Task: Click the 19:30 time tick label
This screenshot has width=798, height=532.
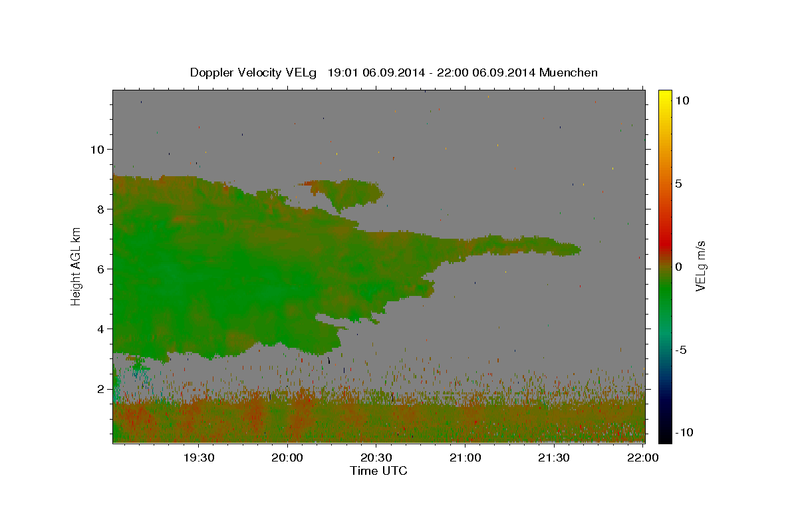Action: click(x=198, y=458)
